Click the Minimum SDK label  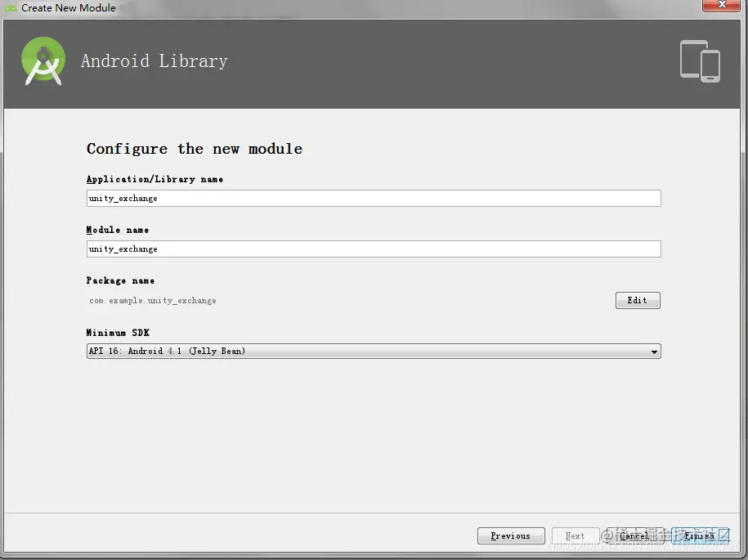point(118,333)
